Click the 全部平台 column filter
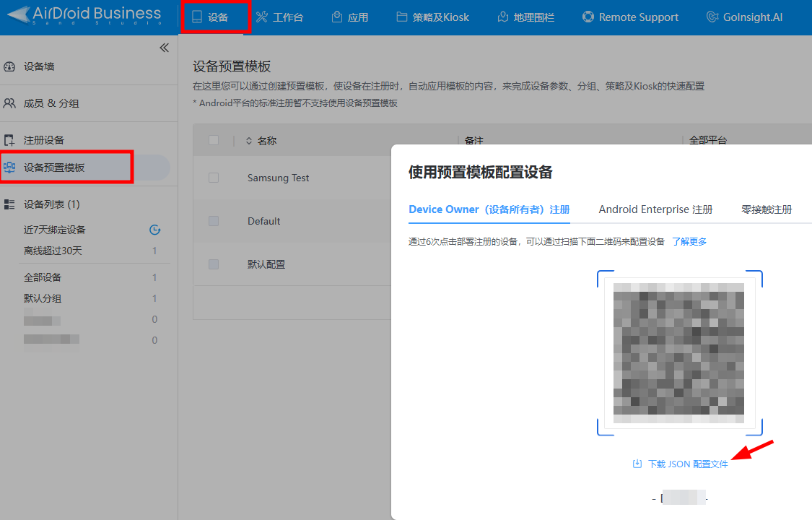The height and width of the screenshot is (520, 812). 708,140
